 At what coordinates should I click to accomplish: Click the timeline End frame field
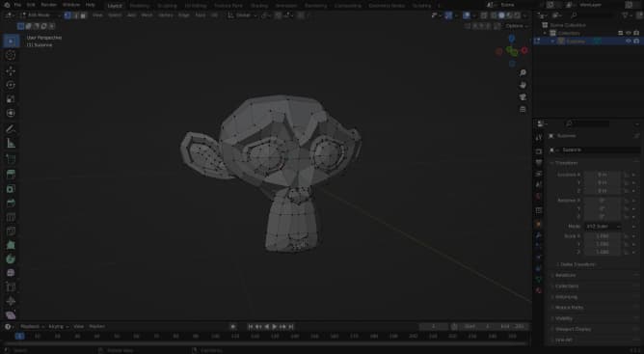tap(513, 326)
